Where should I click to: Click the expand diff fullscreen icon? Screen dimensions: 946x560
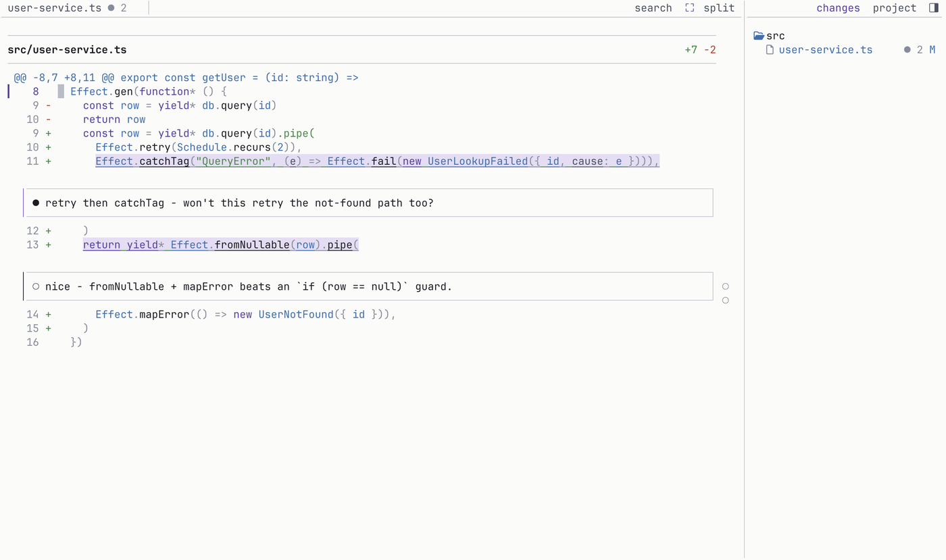[689, 8]
